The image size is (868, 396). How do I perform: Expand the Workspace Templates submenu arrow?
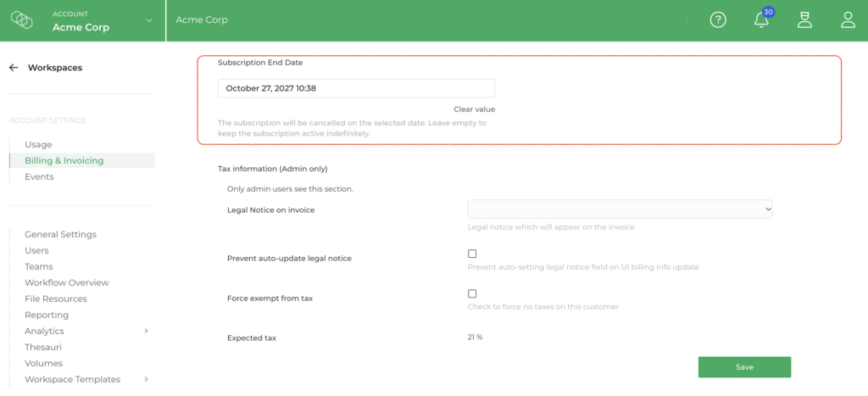[147, 379]
